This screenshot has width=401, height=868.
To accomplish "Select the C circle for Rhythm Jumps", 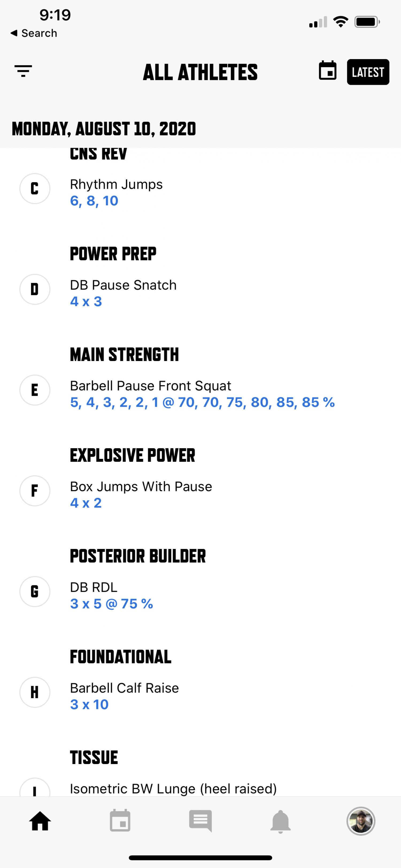I will [x=35, y=188].
